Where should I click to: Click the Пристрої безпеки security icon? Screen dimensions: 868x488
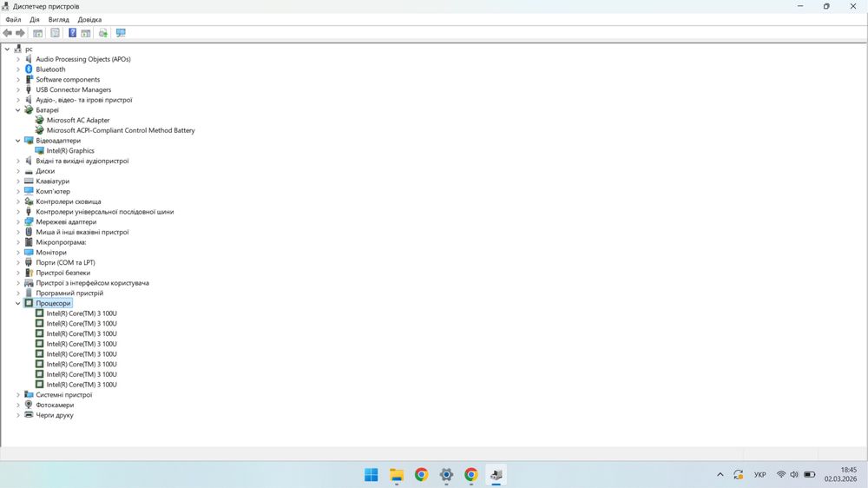(29, 273)
